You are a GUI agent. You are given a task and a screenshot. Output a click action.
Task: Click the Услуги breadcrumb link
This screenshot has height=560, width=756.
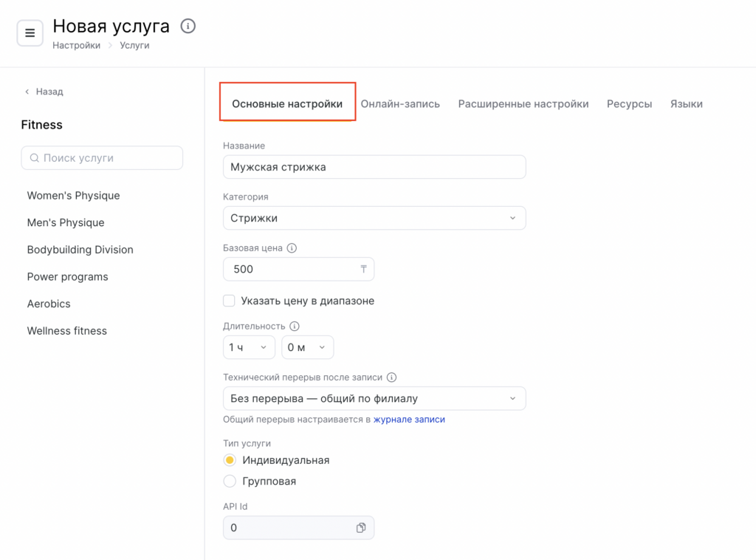134,45
